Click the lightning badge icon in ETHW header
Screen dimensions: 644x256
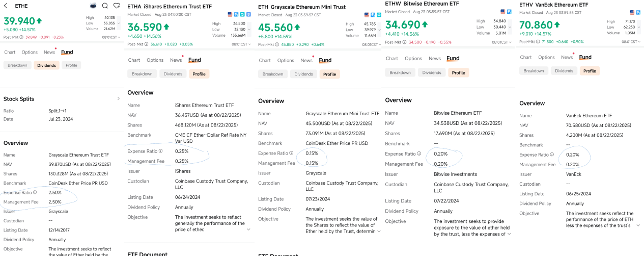(509, 11)
